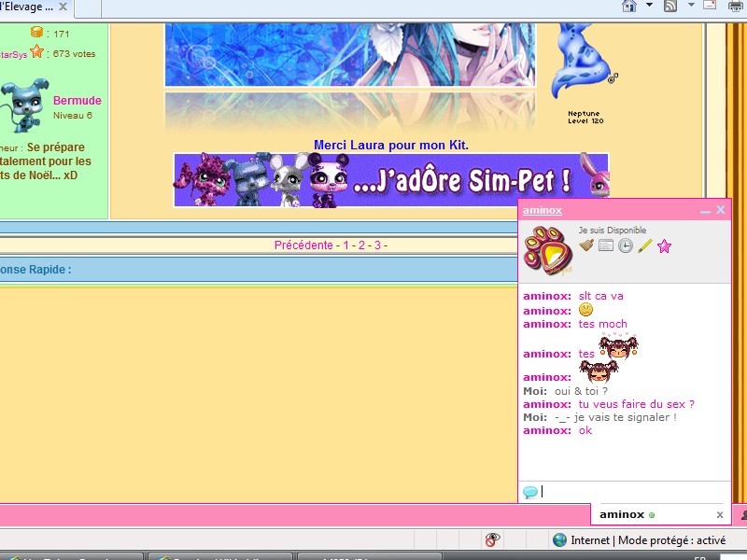Close the aminox chat window
This screenshot has width=747, height=560.
(x=720, y=209)
